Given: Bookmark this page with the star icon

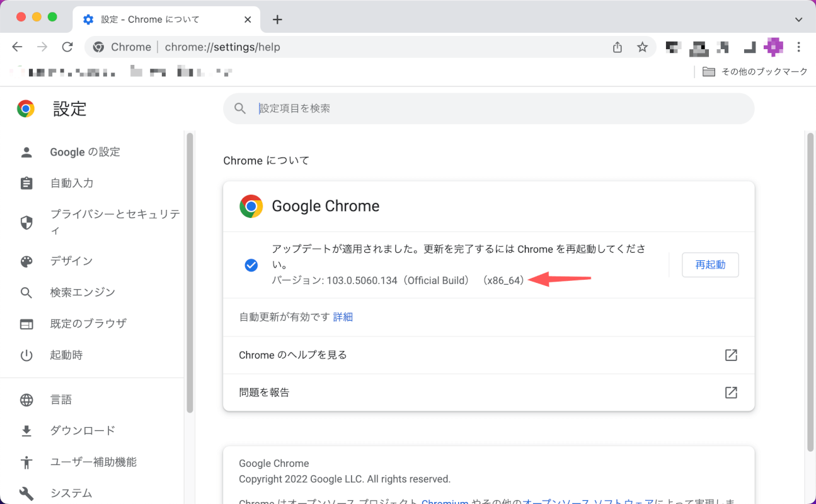Looking at the screenshot, I should pyautogui.click(x=642, y=47).
